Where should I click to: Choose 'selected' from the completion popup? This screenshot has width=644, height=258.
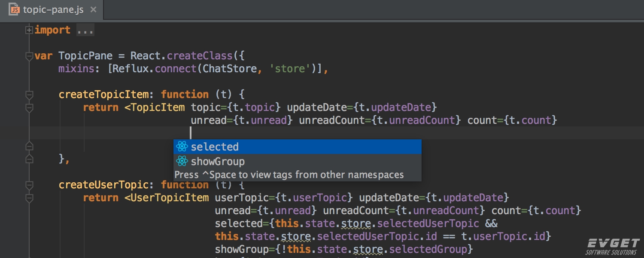(297, 147)
